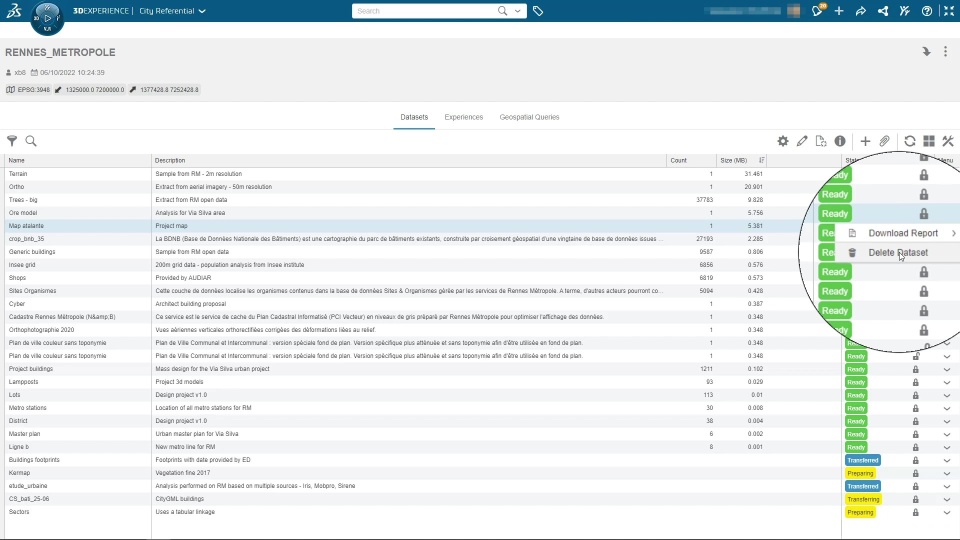Toggle fullscreen collapse icon
The image size is (960, 540).
pos(949,11)
